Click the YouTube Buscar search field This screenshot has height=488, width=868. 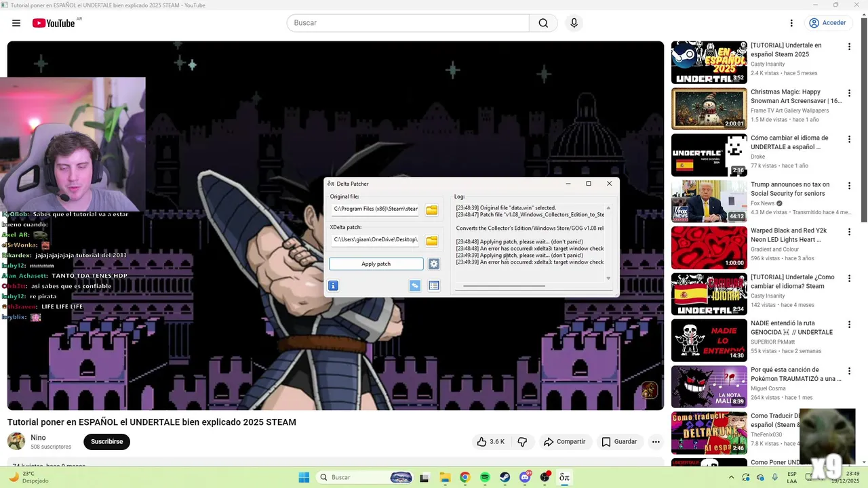408,23
